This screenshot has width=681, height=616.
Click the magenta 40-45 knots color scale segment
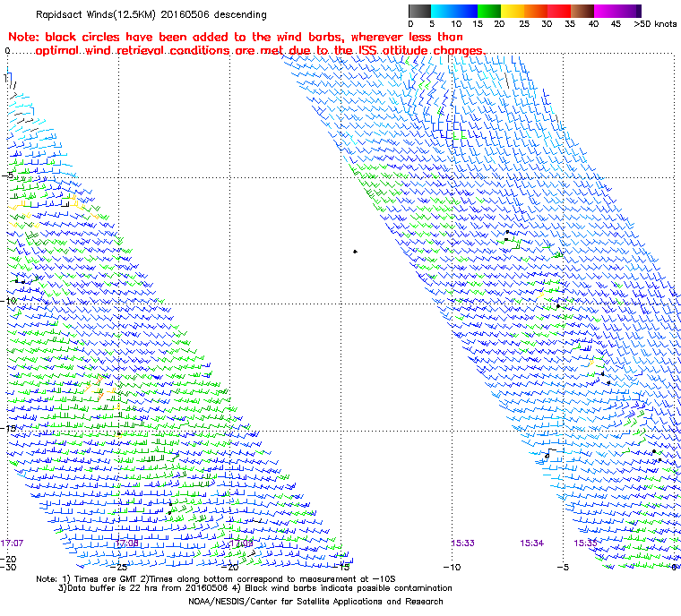tap(606, 11)
